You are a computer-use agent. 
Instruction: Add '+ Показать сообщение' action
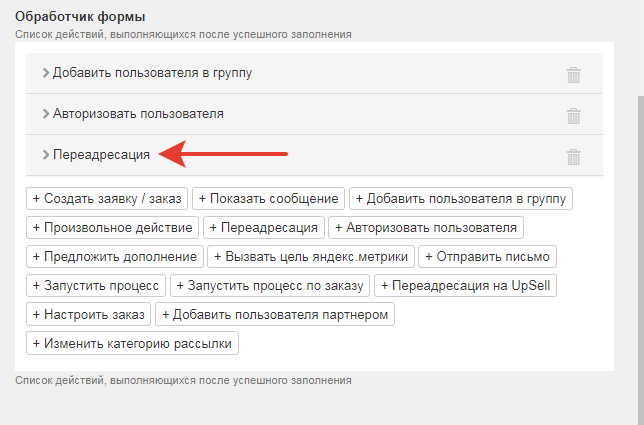[x=269, y=199]
